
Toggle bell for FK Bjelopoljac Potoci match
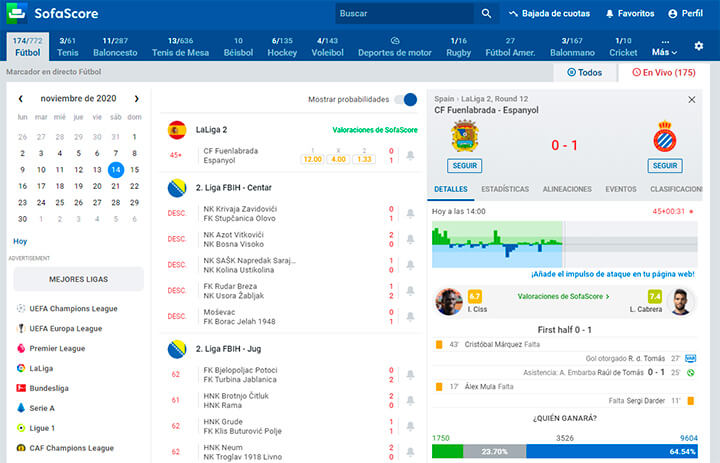click(410, 374)
